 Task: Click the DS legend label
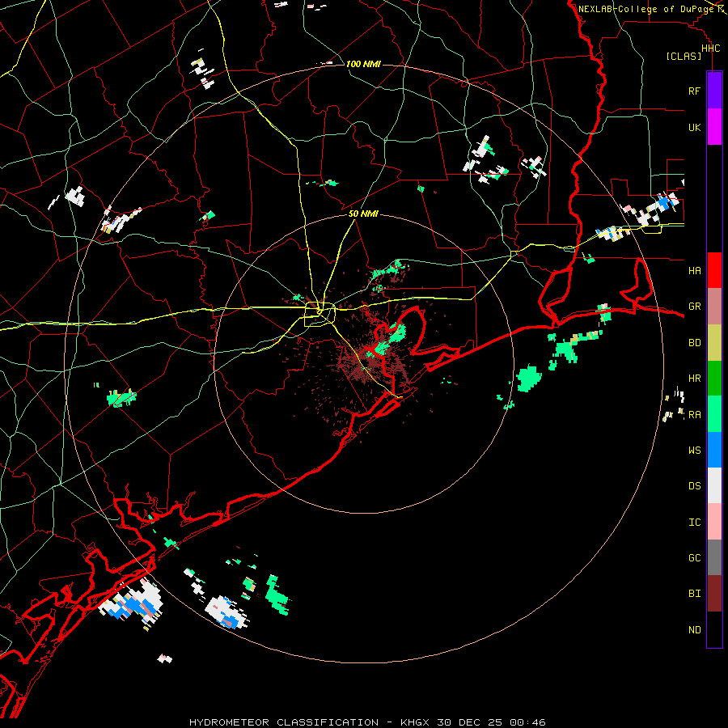694,485
